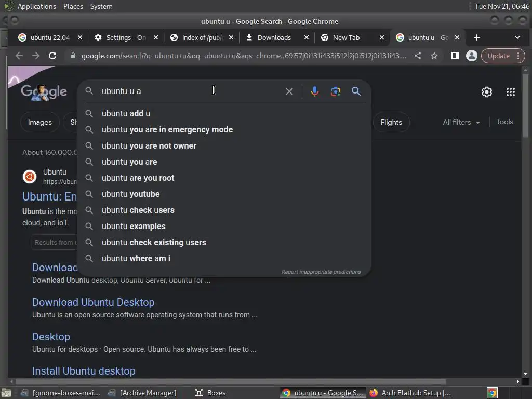Click the horizontal page scrollbar
Viewport: 532px width, 399px height.
tap(231, 381)
